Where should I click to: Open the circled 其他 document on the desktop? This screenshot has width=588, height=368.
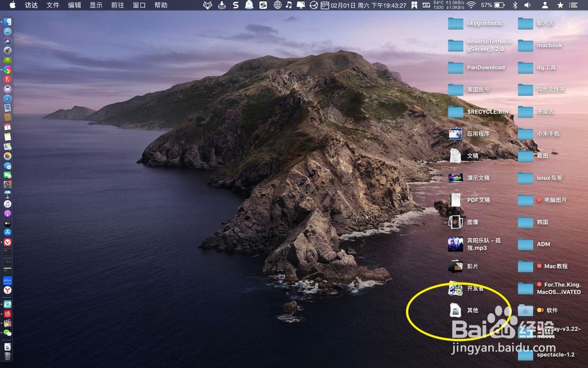point(457,309)
